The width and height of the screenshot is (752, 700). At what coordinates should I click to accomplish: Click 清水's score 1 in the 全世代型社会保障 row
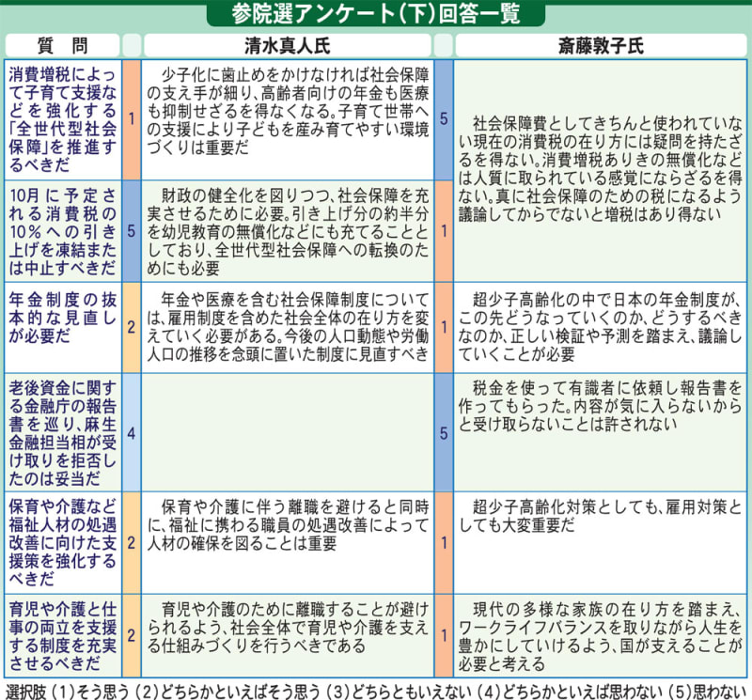[x=132, y=120]
